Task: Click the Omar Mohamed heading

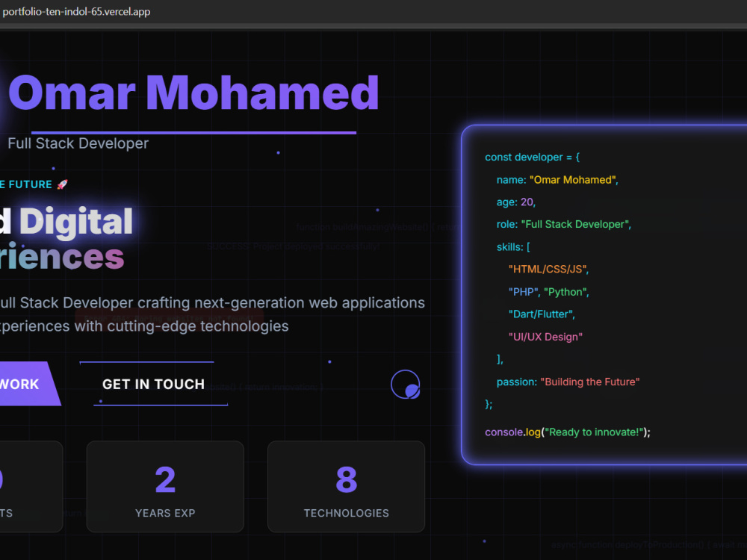Action: 193,93
